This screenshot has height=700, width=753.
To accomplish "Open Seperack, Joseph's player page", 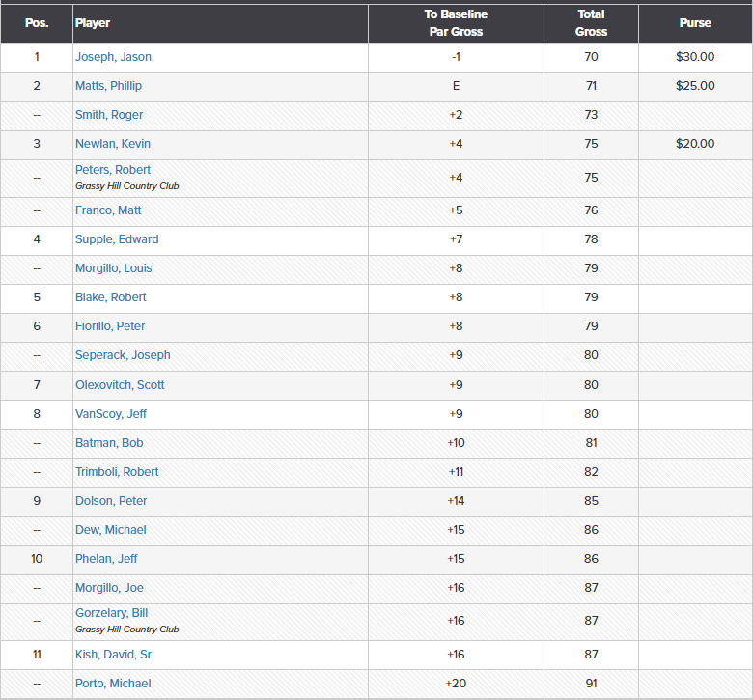I will (x=123, y=355).
